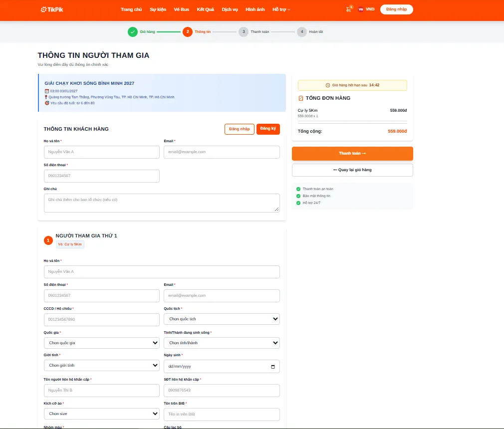The height and width of the screenshot is (429, 504).
Task: Expand the Hỗ trợ menu
Action: pyautogui.click(x=281, y=9)
